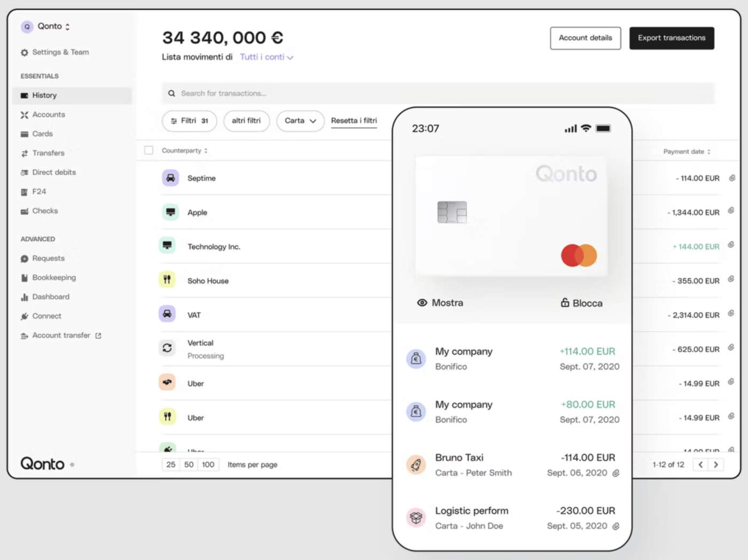
Task: Open the Carta filter dropdown
Action: pyautogui.click(x=300, y=121)
